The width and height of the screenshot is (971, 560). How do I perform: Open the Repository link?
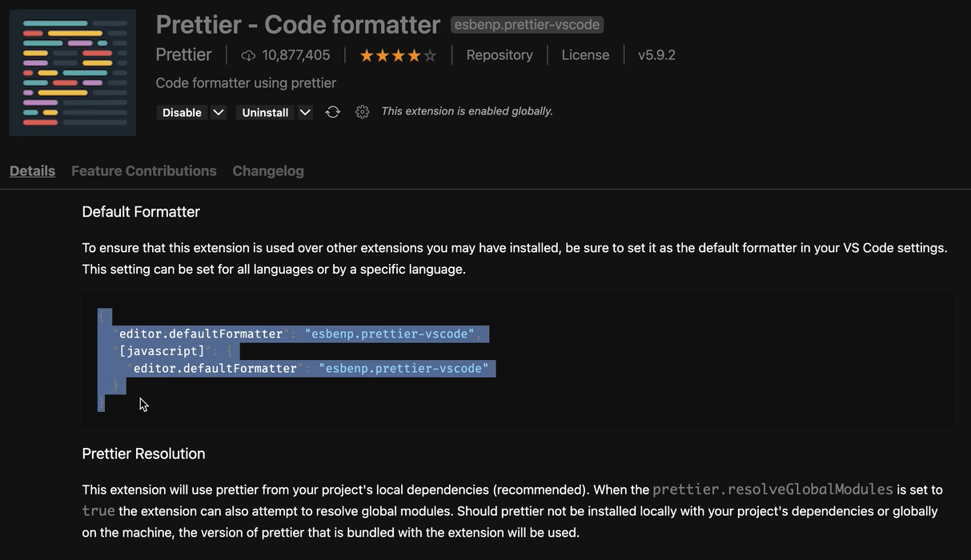pyautogui.click(x=500, y=55)
